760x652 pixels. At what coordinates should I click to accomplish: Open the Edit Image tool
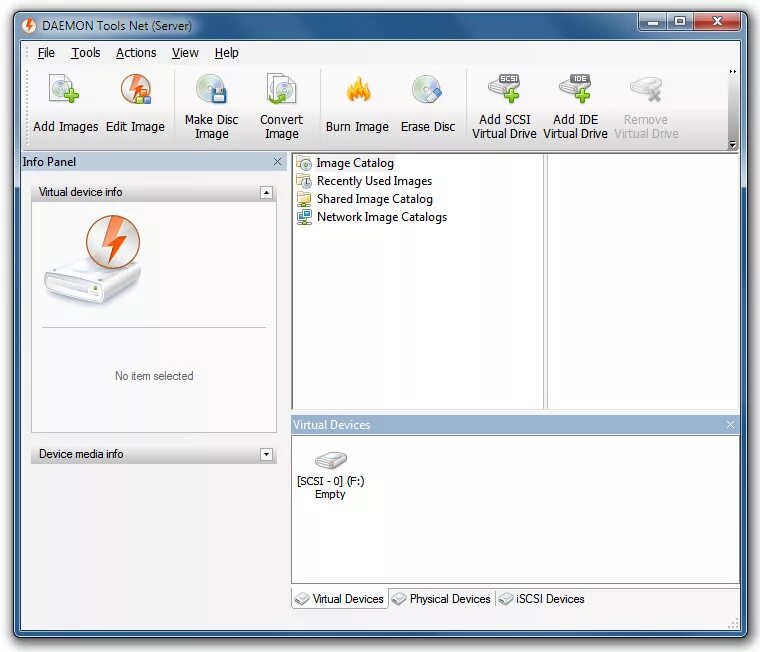tap(136, 89)
